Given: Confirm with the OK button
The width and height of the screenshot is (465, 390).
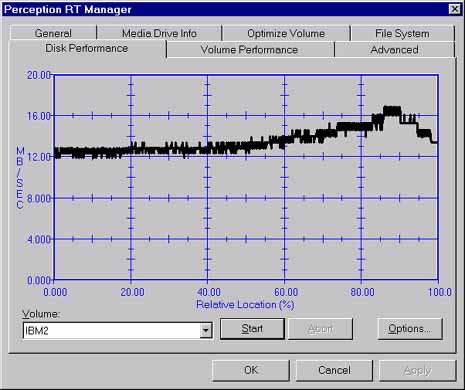Looking at the screenshot, I should click(x=251, y=370).
